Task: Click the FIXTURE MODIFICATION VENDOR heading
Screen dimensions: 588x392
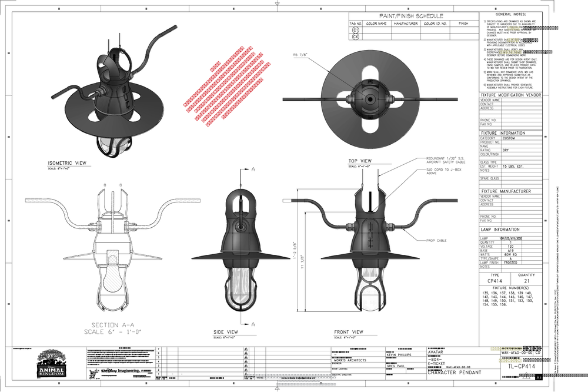Action: point(511,95)
